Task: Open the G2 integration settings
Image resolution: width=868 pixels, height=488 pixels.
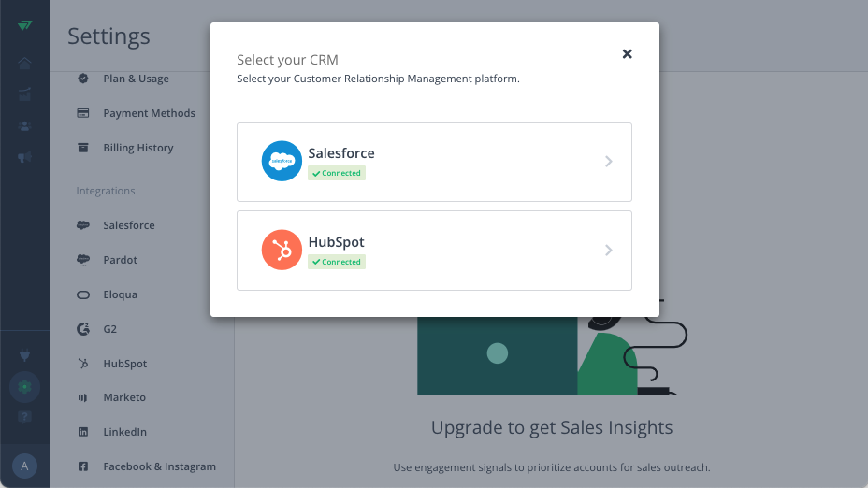Action: (x=109, y=329)
